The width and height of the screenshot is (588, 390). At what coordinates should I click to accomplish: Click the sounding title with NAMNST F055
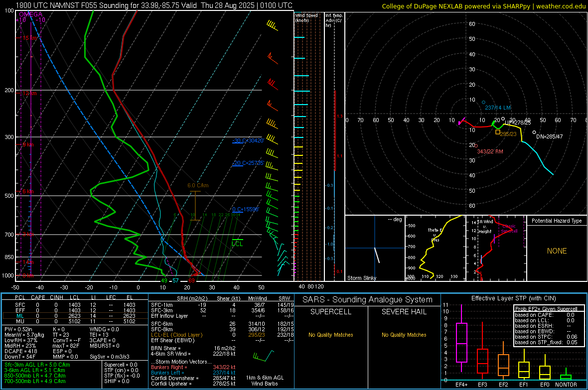click(154, 5)
